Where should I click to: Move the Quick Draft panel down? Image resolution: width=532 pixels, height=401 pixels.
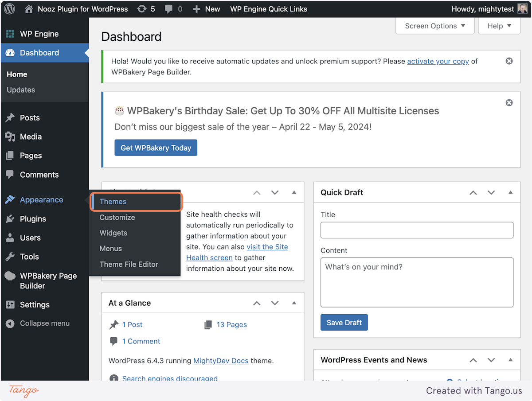click(x=491, y=193)
